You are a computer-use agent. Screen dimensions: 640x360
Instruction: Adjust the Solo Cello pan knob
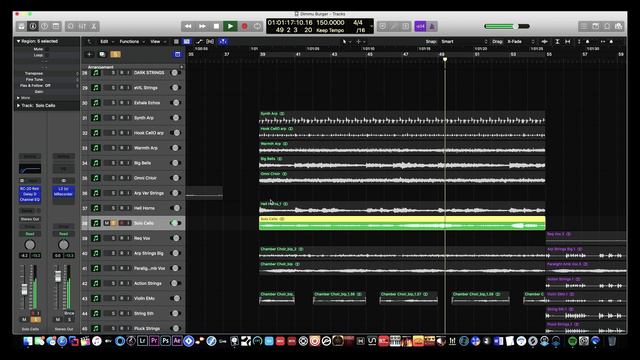click(30, 244)
